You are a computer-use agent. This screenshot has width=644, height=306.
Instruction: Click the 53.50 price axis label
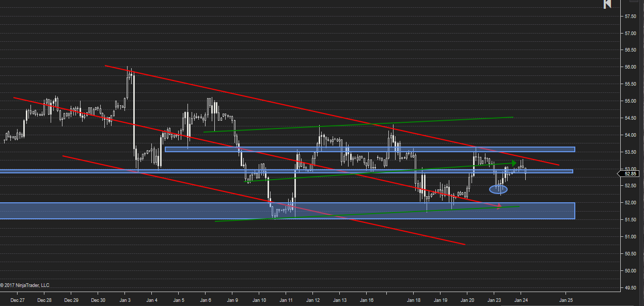coord(630,152)
